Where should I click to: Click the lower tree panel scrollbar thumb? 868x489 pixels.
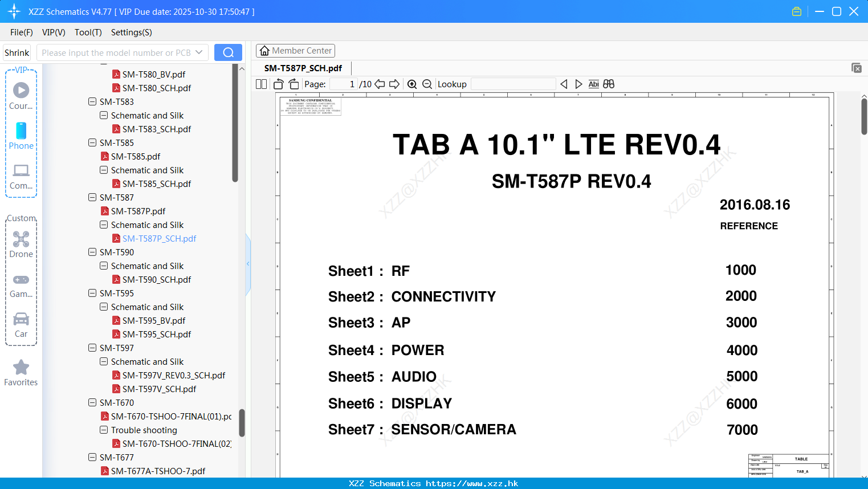click(242, 423)
